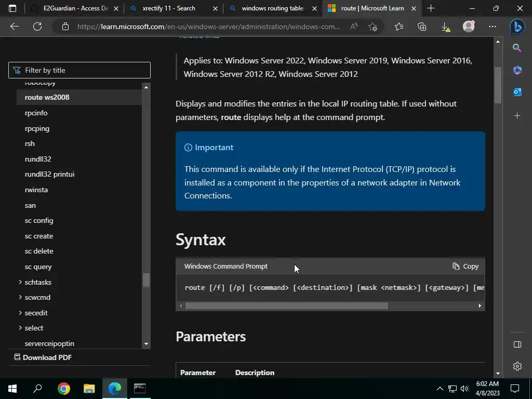Open the Downloads icon with warning
This screenshot has width=532, height=399.
click(x=446, y=27)
